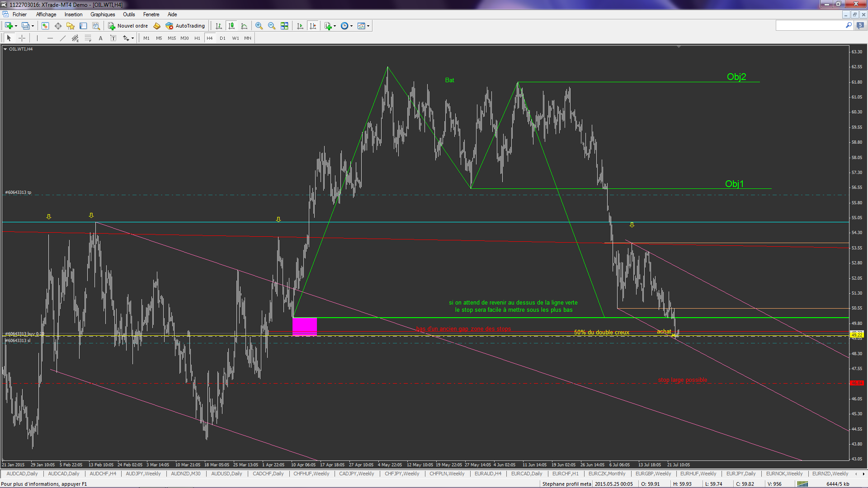Click the tile windows icon
This screenshot has width=868, height=488.
click(x=284, y=26)
